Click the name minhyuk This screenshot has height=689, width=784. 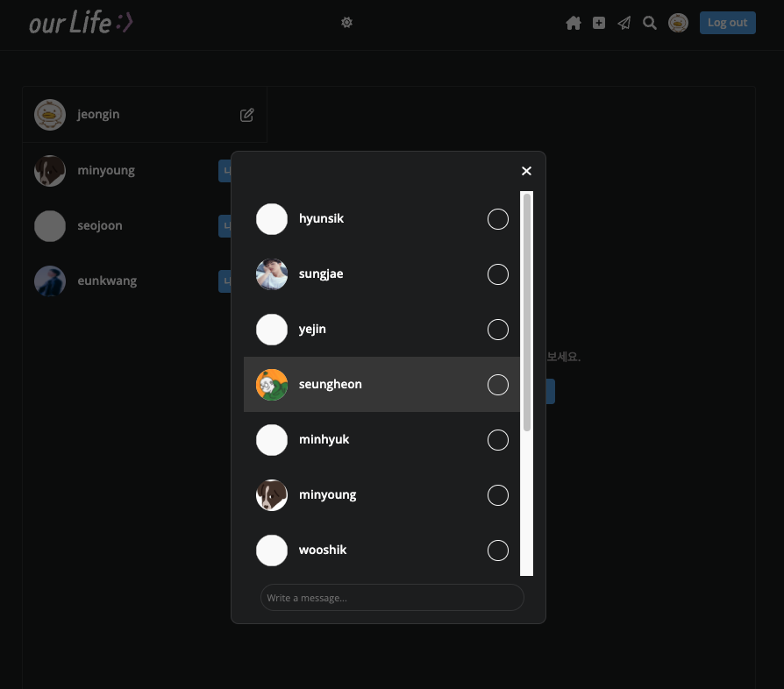324,440
